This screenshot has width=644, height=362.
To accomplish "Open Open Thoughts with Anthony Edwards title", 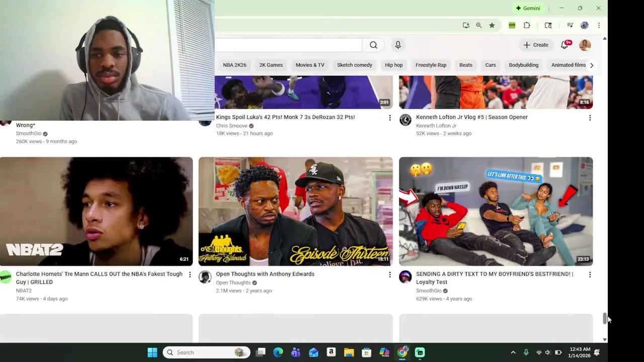I will tap(265, 274).
